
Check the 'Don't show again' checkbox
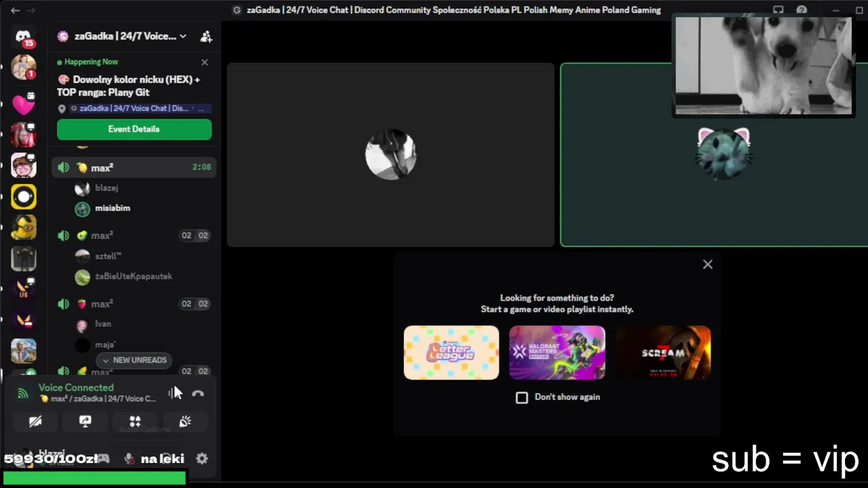(x=521, y=397)
